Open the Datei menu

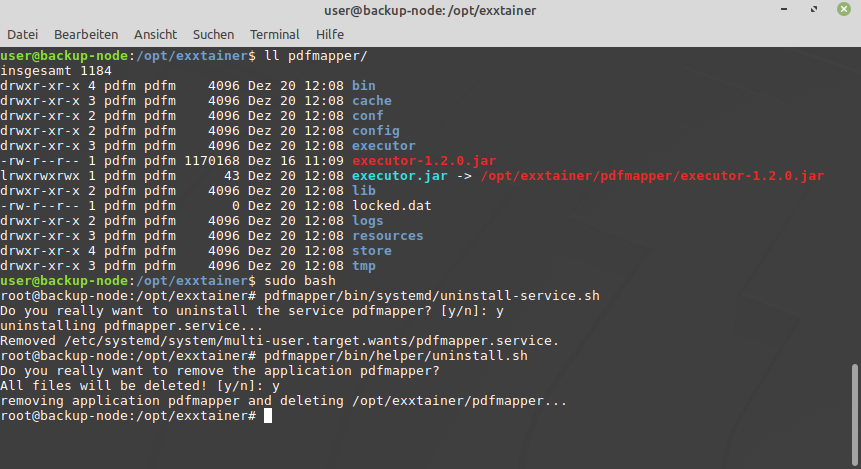tap(22, 34)
